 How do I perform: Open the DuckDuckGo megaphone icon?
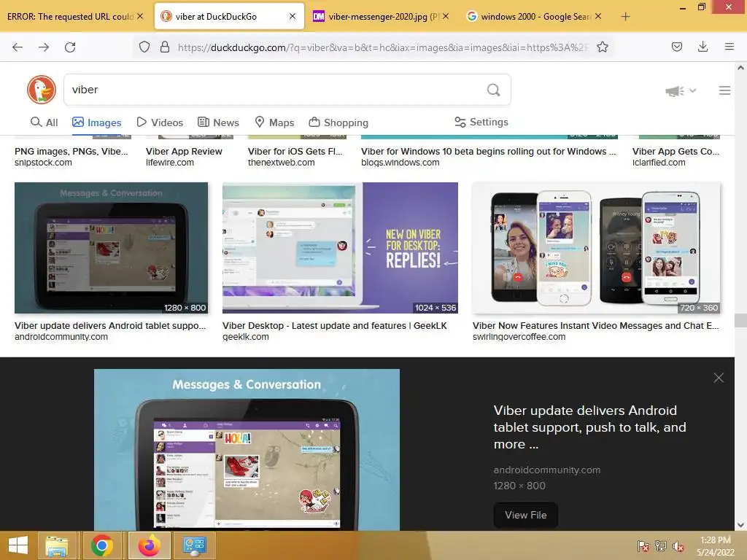tap(674, 90)
